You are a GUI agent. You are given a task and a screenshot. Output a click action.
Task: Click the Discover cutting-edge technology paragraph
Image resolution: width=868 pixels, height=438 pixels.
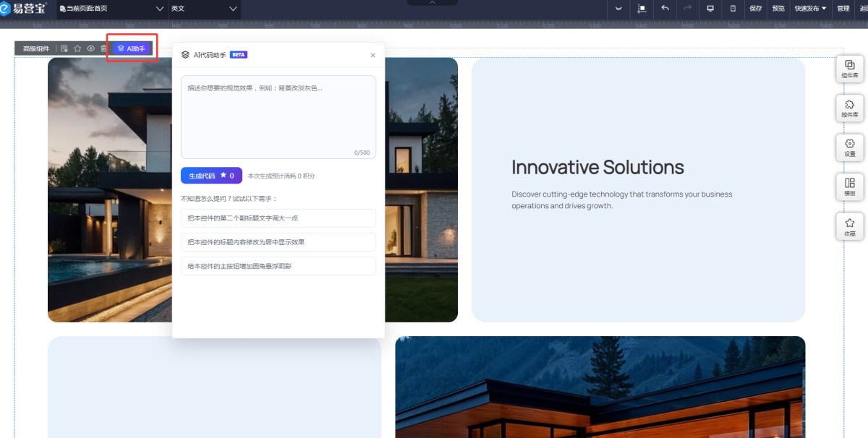click(622, 200)
